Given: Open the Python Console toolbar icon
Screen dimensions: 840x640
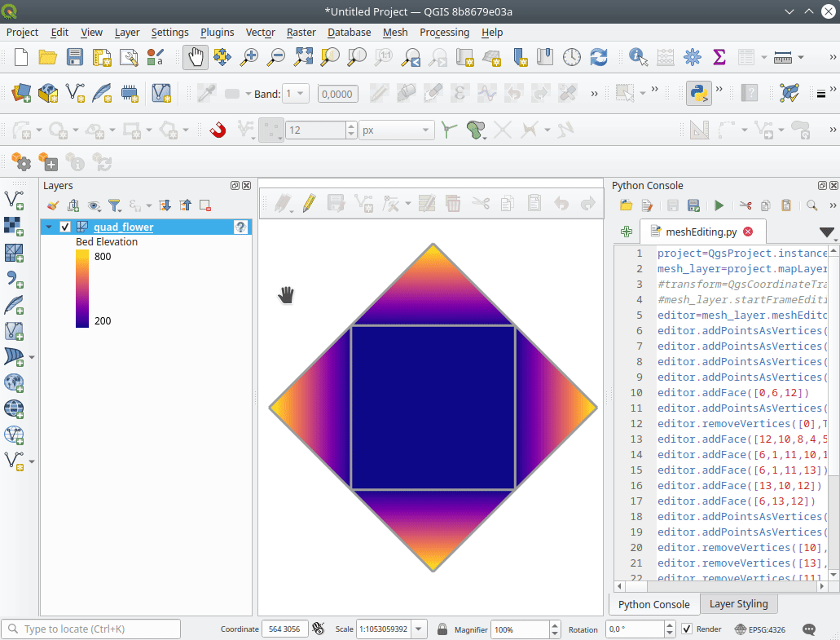Looking at the screenshot, I should coord(698,93).
